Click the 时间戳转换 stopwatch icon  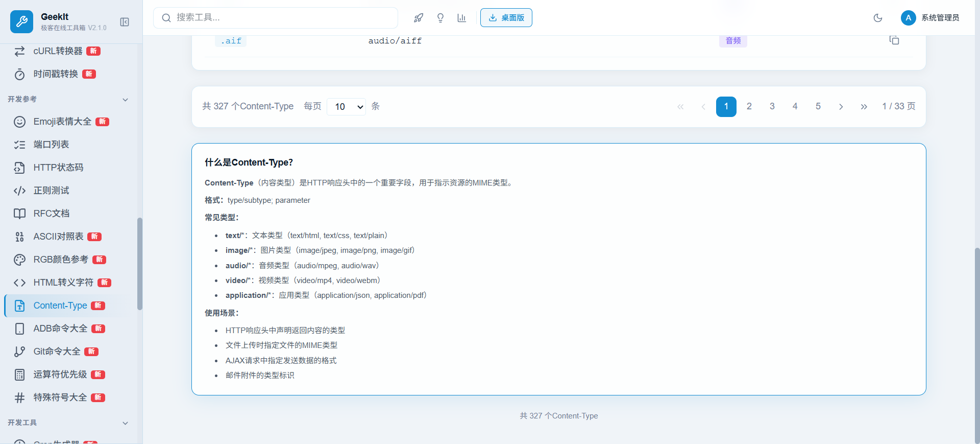[x=19, y=75]
